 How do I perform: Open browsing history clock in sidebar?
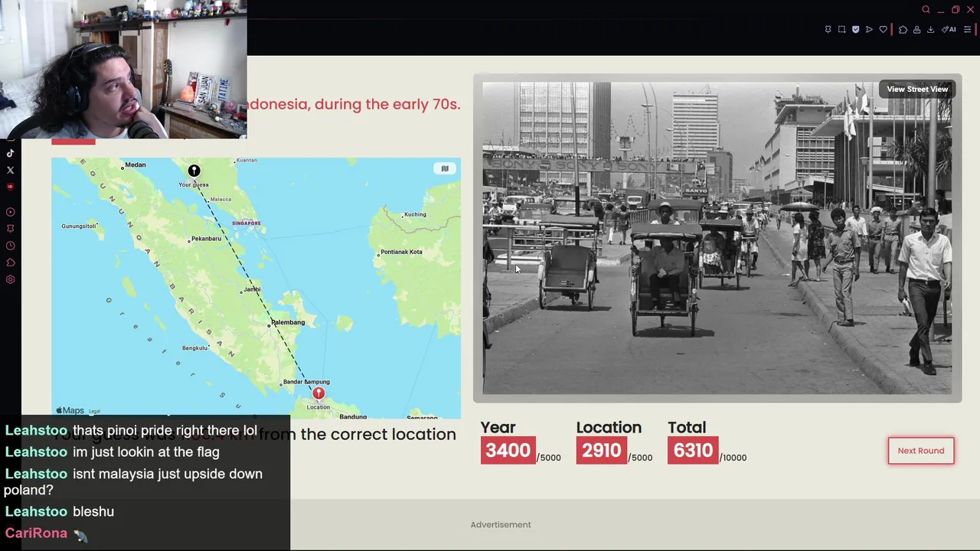[x=10, y=246]
